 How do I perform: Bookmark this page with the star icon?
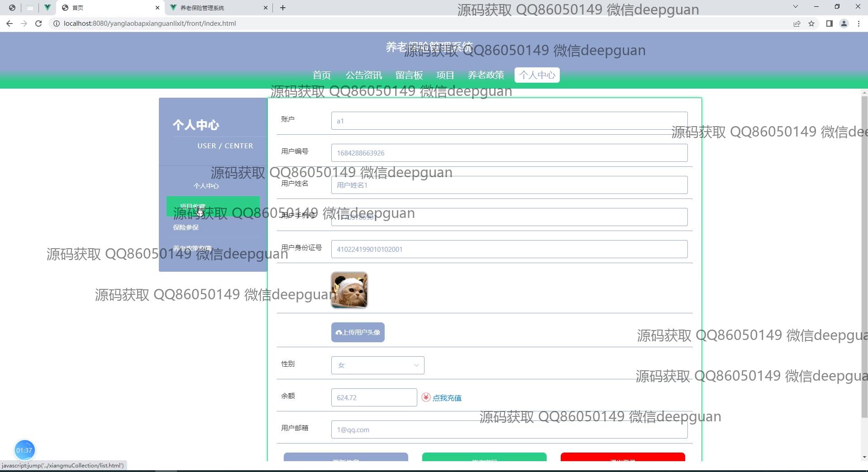811,24
